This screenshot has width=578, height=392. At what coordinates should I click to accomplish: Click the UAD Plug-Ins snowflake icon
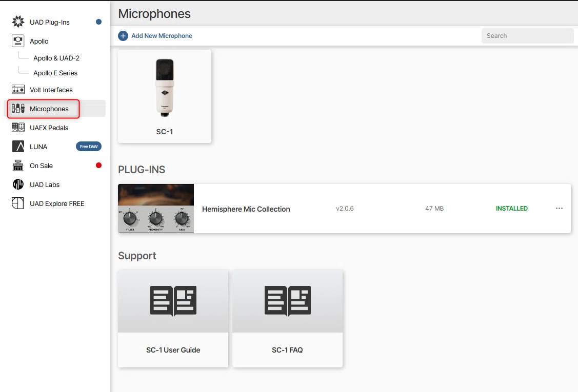pos(18,22)
